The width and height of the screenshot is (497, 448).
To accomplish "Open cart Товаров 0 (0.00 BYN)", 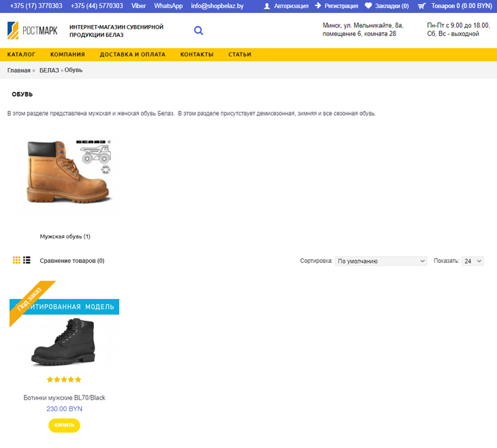I will [462, 6].
